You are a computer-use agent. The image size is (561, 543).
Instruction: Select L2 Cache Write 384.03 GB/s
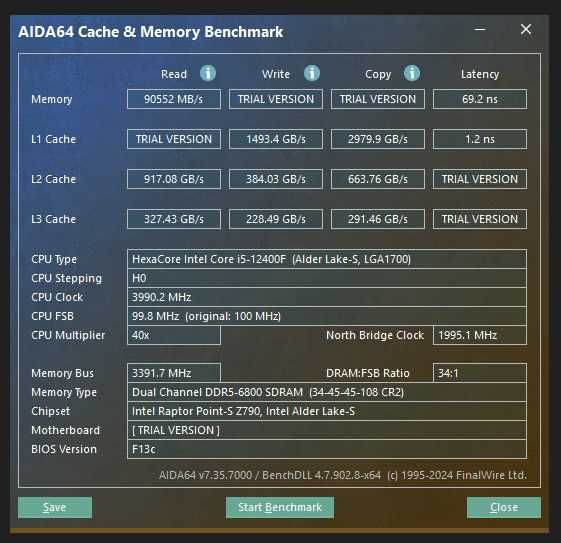click(276, 179)
